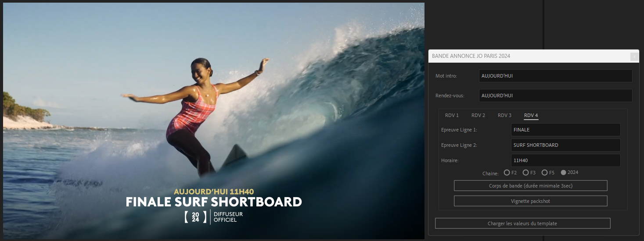Click the surf video preview frame
The image size is (644, 241).
coord(214,121)
